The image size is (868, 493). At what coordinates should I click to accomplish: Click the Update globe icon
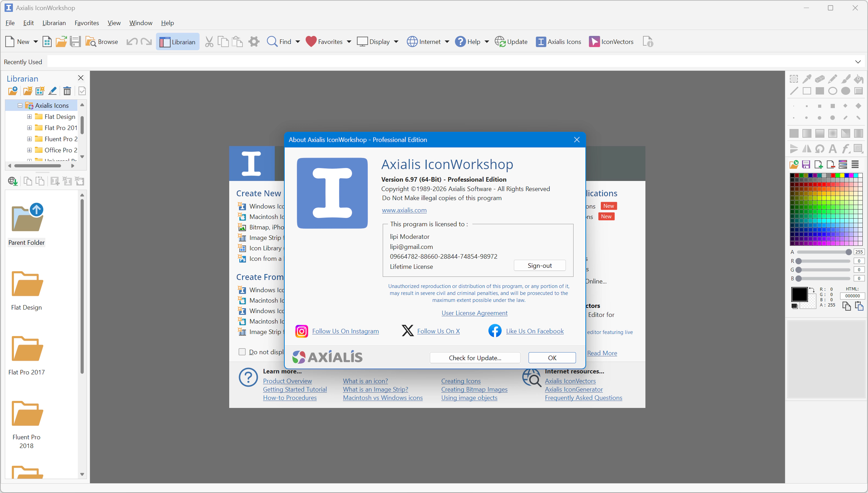click(x=500, y=42)
